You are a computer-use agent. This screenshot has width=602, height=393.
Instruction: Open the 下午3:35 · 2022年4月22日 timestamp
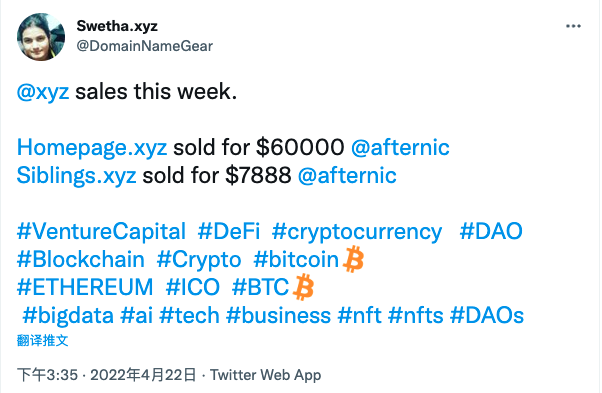coord(106,375)
